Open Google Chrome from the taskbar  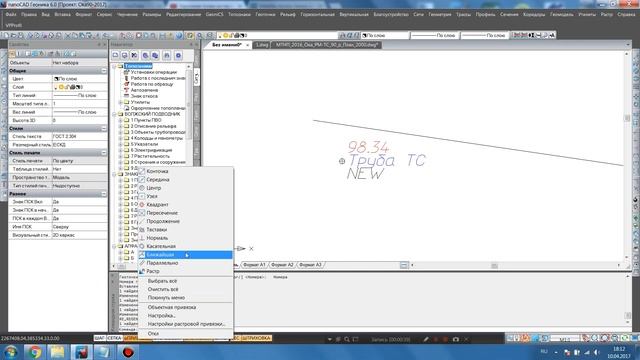(35, 352)
